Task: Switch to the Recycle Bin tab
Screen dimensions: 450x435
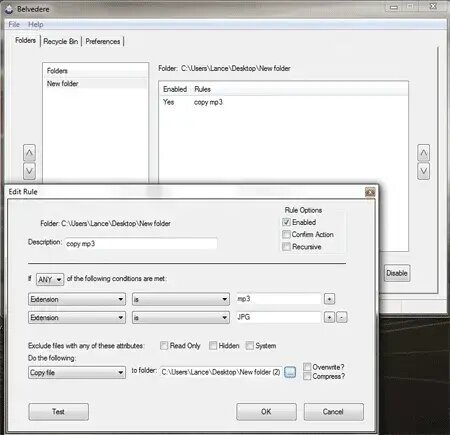Action: click(x=61, y=41)
